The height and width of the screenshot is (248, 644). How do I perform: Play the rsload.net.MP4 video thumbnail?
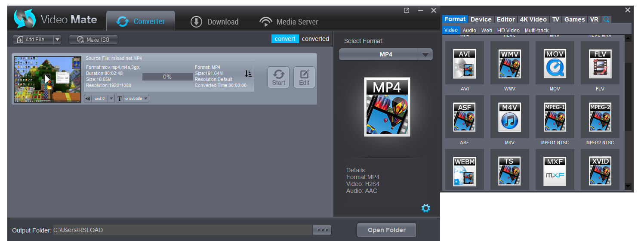[x=48, y=79]
